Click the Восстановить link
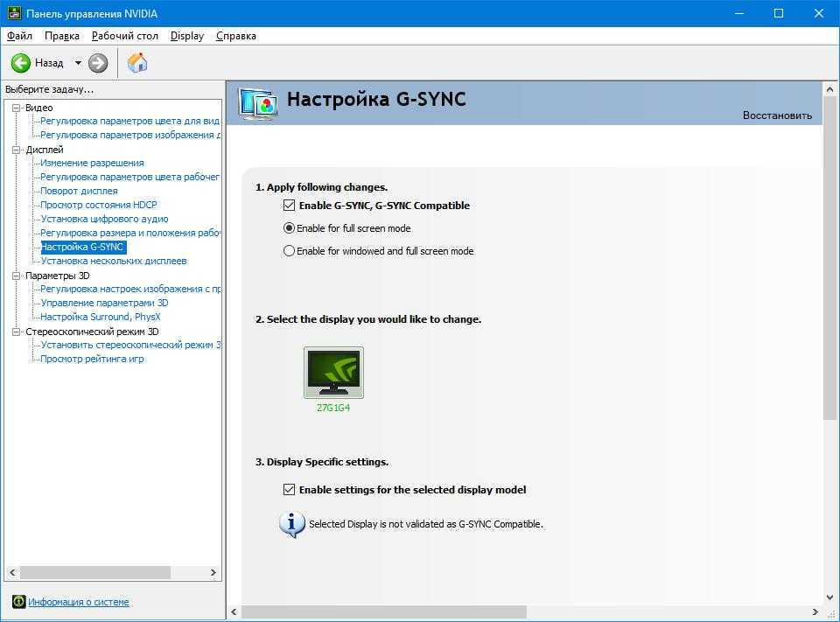Screen dimensions: 840x622 (777, 115)
